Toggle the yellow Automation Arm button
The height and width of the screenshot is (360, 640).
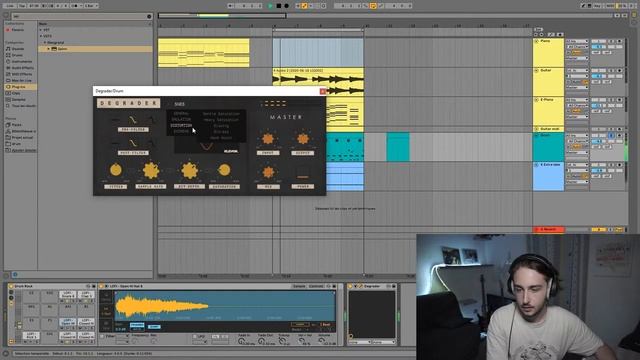[x=304, y=6]
